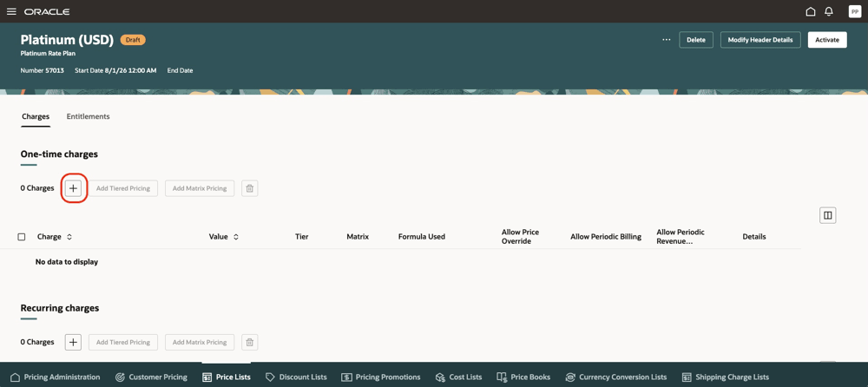Sort the Charge column

[69, 237]
